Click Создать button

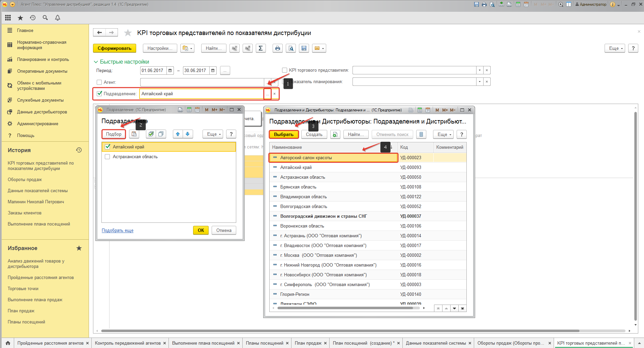tap(314, 134)
